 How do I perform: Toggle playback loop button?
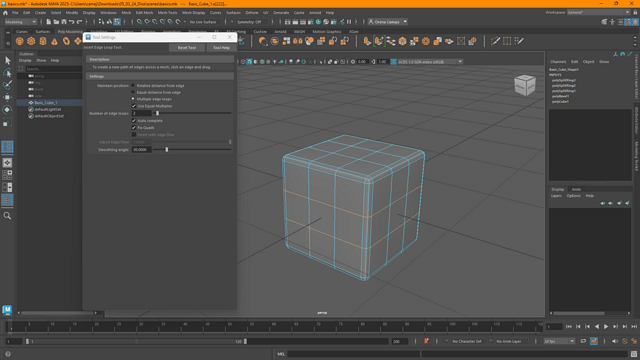tap(583, 341)
